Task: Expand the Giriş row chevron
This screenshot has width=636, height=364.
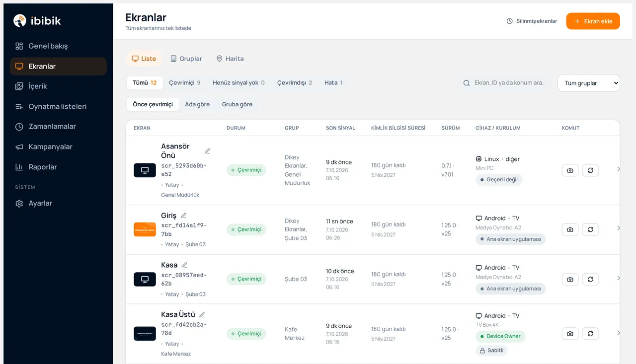Action: 618,228
